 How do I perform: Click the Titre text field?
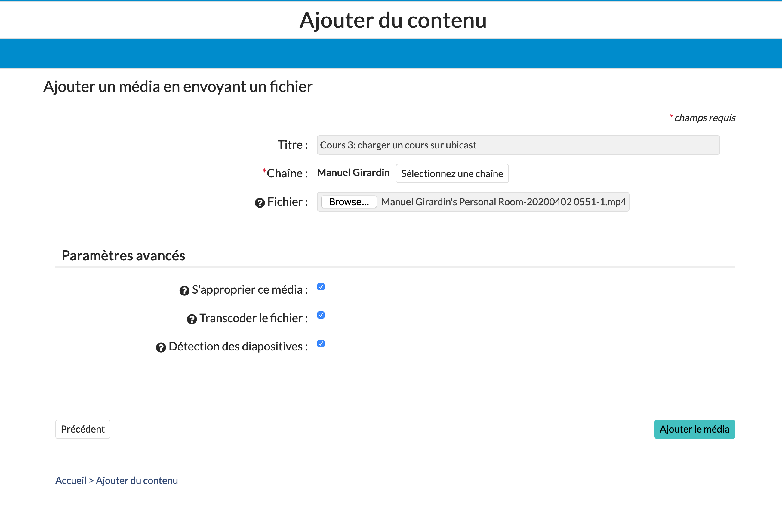[518, 145]
